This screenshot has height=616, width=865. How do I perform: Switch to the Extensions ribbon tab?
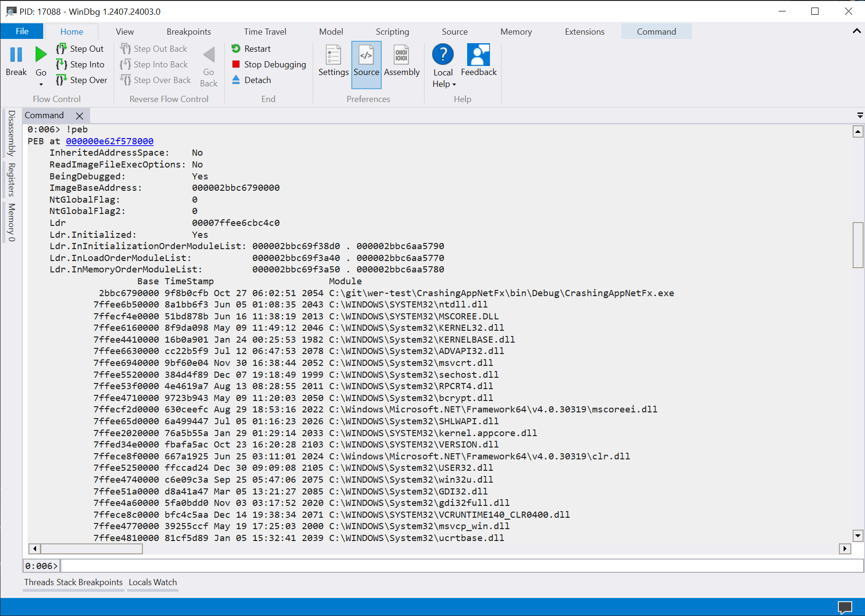click(x=584, y=31)
